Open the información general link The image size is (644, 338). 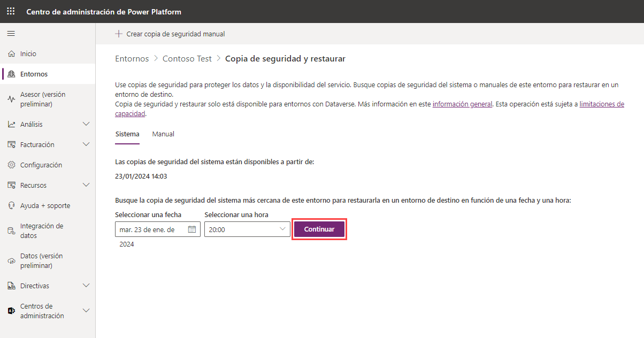462,104
